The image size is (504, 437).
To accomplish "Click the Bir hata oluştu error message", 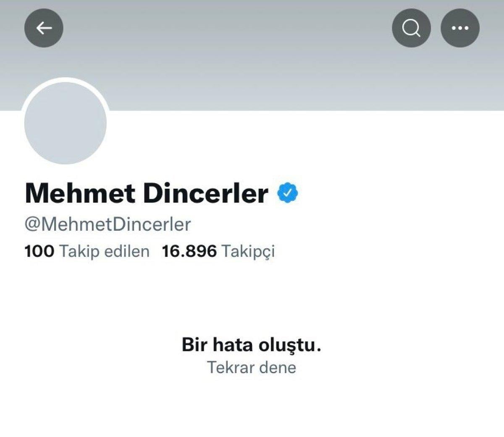I will (252, 346).
